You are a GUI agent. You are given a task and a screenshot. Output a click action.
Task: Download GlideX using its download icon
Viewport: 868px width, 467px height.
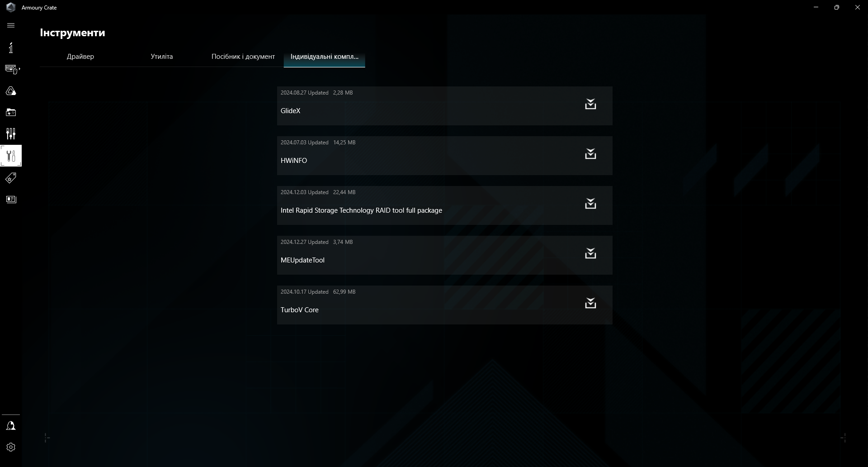(590, 104)
